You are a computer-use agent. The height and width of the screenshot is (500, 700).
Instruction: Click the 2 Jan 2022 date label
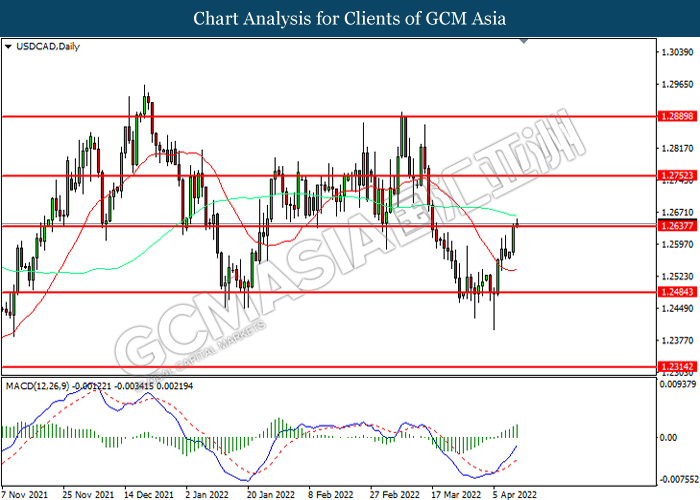pos(207,495)
